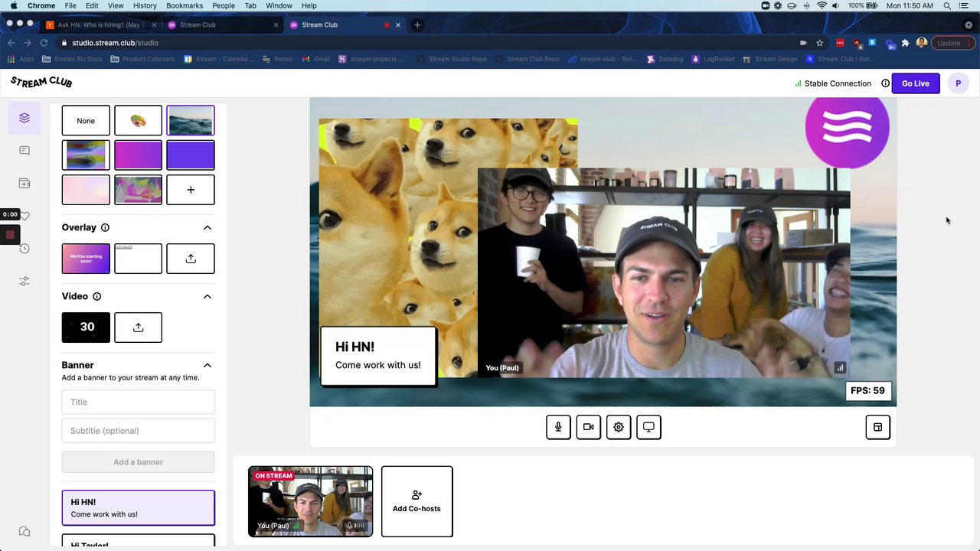
Task: Open the Chrome extensions puzzle icon
Action: pyautogui.click(x=905, y=43)
